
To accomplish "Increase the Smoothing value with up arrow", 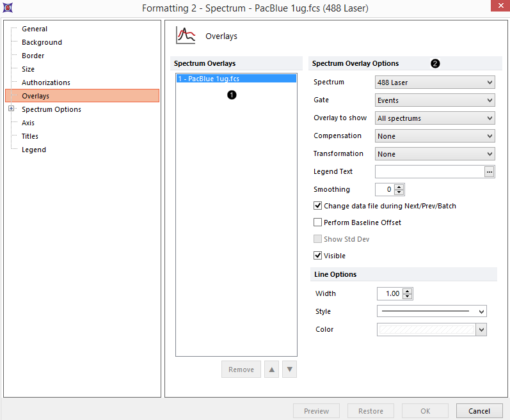I will pyautogui.click(x=400, y=187).
